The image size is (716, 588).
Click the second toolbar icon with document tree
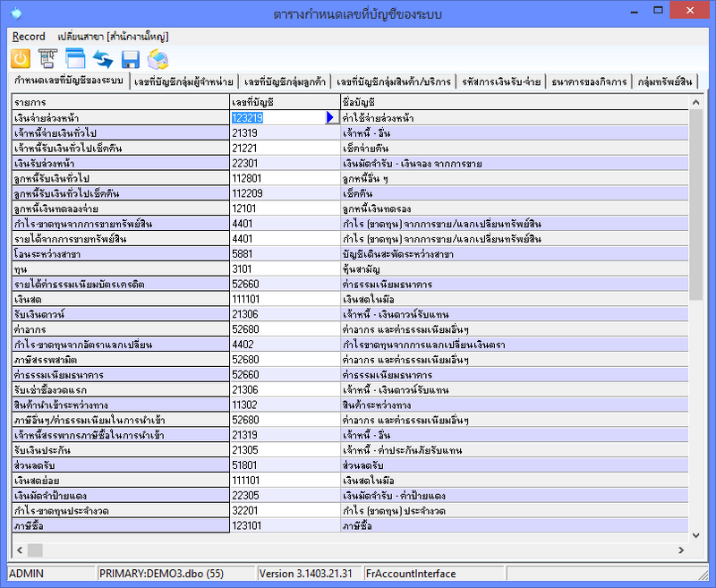(47, 60)
